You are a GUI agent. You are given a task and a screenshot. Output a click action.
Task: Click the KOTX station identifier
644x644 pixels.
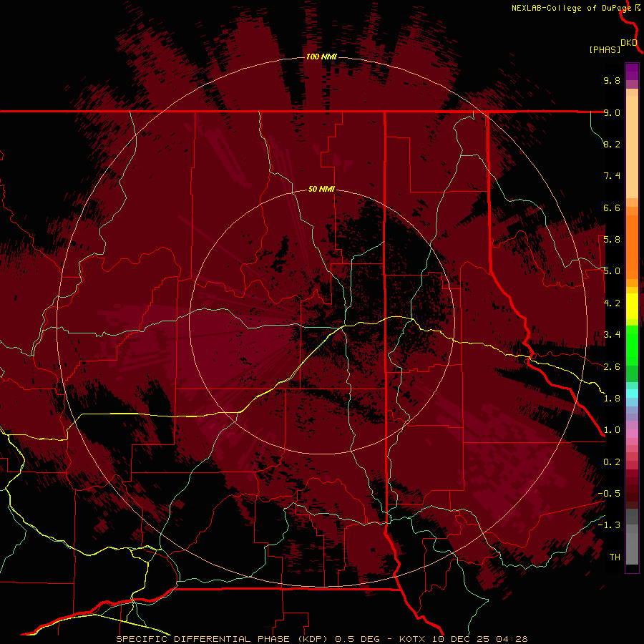point(412,639)
